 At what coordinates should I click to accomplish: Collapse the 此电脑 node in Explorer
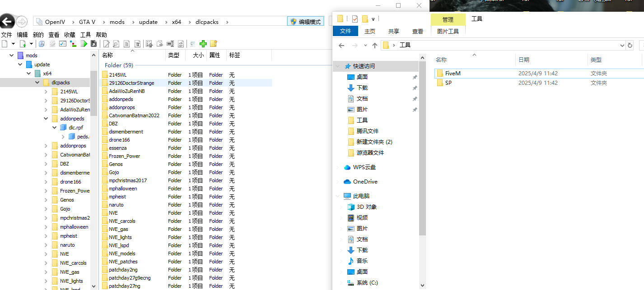338,196
